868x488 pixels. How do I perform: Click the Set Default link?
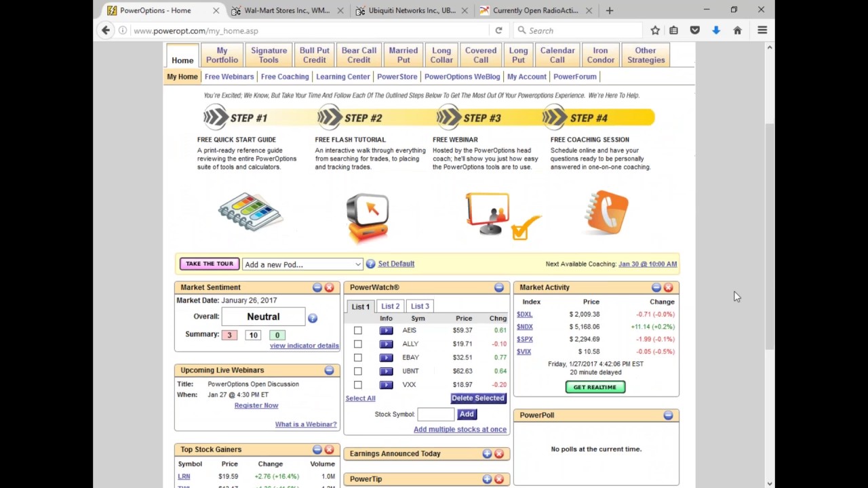click(396, 264)
